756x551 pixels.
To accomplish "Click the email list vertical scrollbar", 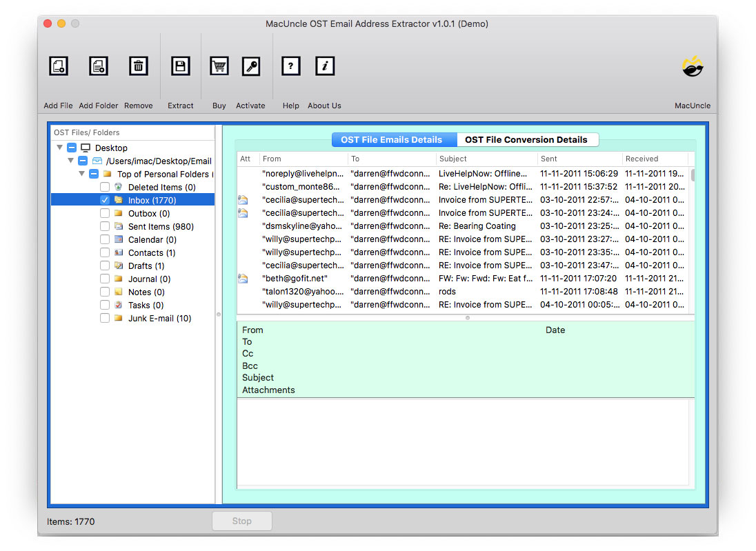I will coord(693,174).
